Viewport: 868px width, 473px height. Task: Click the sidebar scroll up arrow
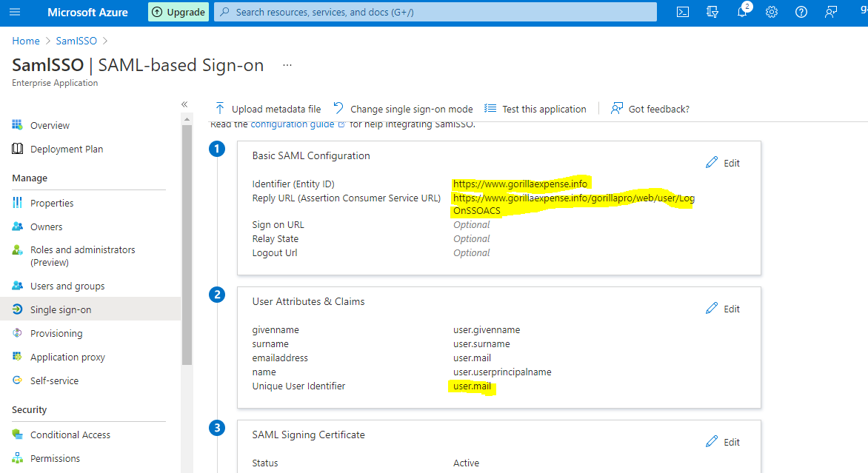(x=187, y=119)
